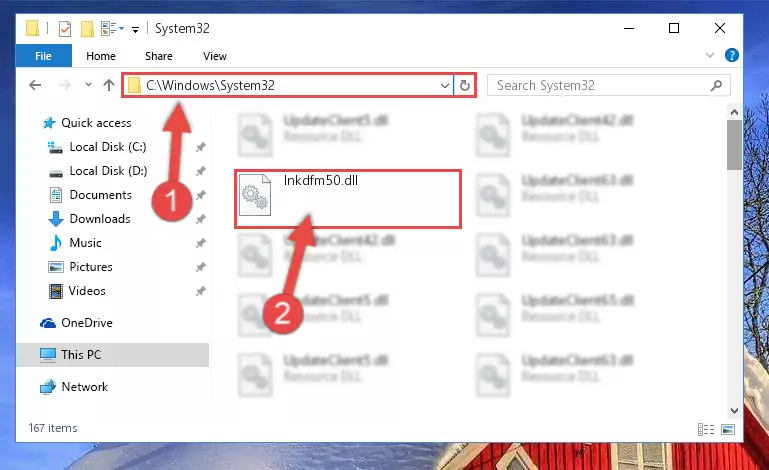Click in the Search System32 field
Screen dimensions: 769x470
601,86
